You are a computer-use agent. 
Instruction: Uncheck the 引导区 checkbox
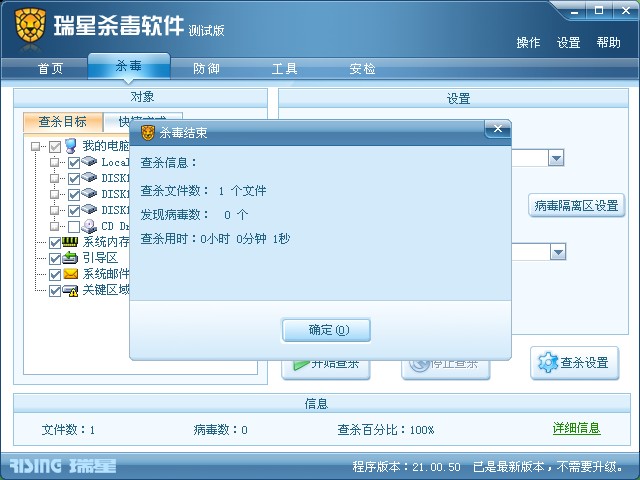point(55,259)
